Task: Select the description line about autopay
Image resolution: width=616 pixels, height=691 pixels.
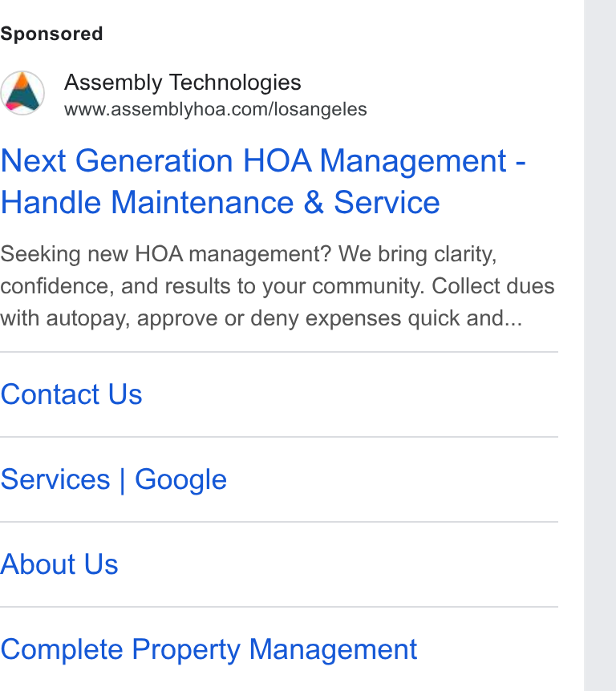Action: click(261, 318)
